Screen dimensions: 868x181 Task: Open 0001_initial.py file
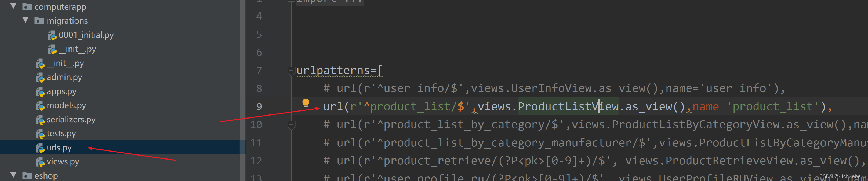[x=86, y=35]
